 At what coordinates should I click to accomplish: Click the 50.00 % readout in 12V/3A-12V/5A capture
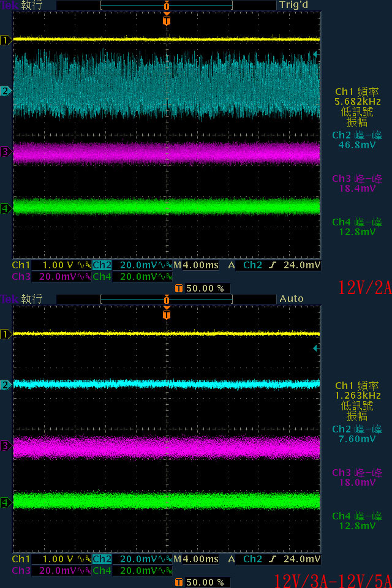point(205,582)
